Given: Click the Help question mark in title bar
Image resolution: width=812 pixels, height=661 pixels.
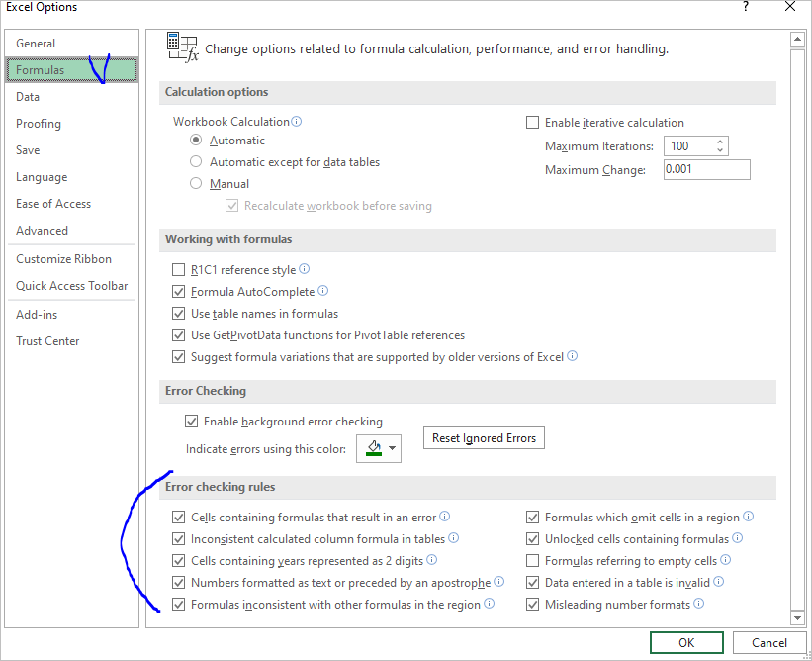Looking at the screenshot, I should [745, 7].
